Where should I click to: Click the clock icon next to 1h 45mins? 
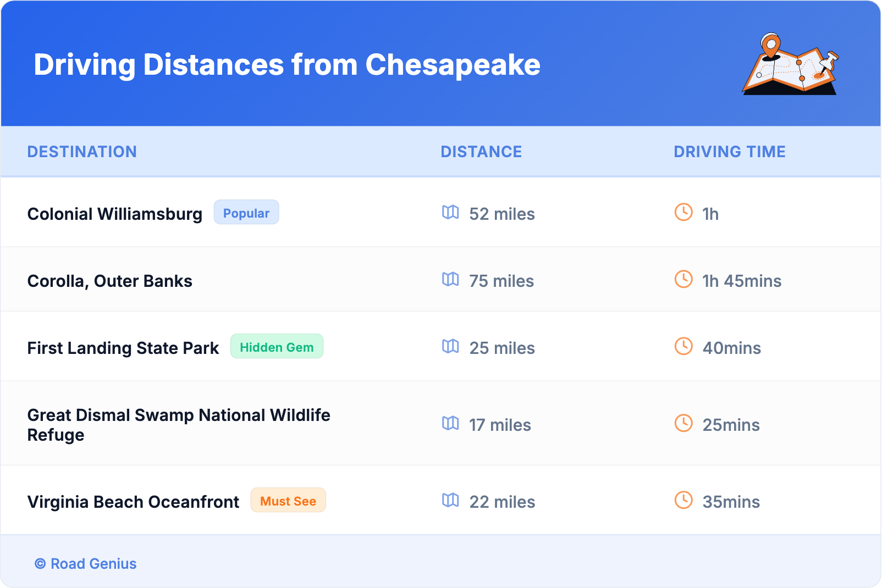click(x=683, y=280)
